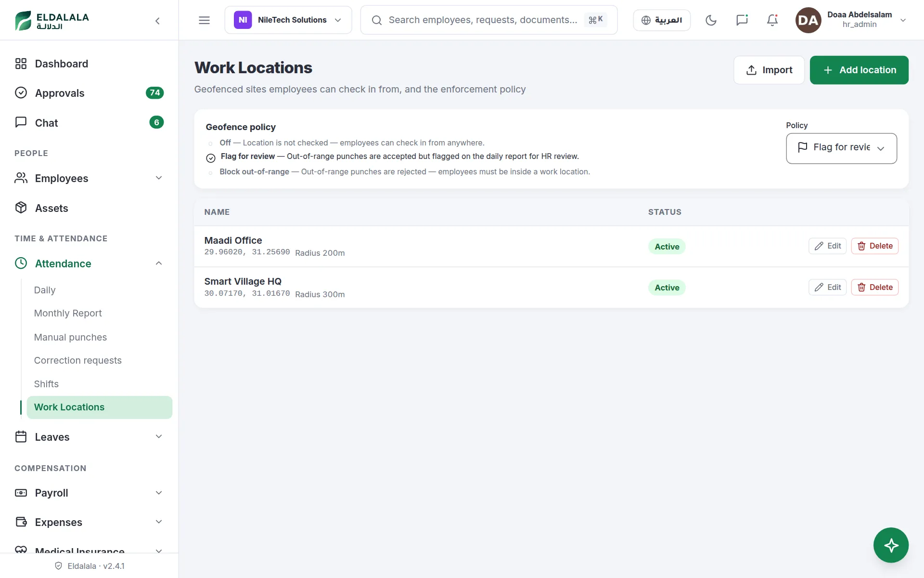The width and height of the screenshot is (924, 578).
Task: Collapse sidebar with the arrow icon
Action: pos(157,21)
